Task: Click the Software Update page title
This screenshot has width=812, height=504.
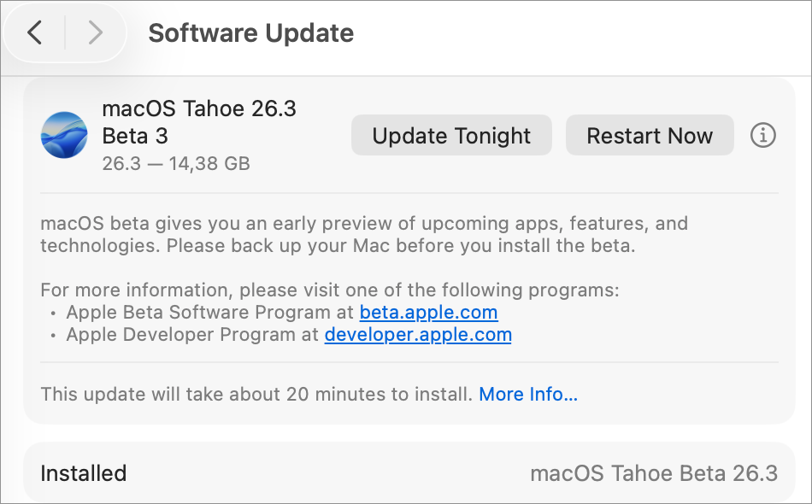Action: [250, 33]
